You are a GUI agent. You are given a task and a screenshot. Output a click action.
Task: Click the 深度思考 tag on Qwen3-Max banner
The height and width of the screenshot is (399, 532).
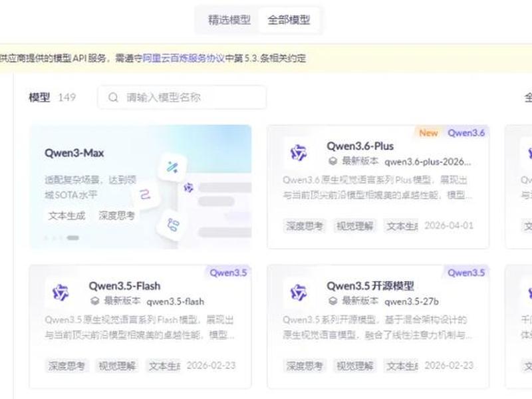point(117,215)
